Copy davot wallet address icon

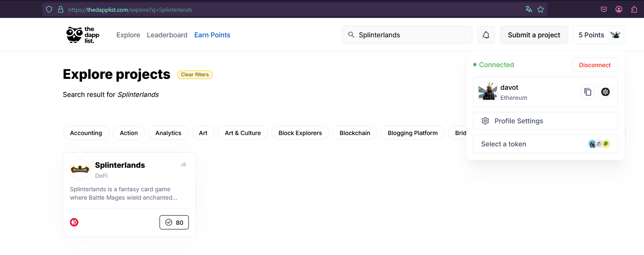tap(588, 92)
